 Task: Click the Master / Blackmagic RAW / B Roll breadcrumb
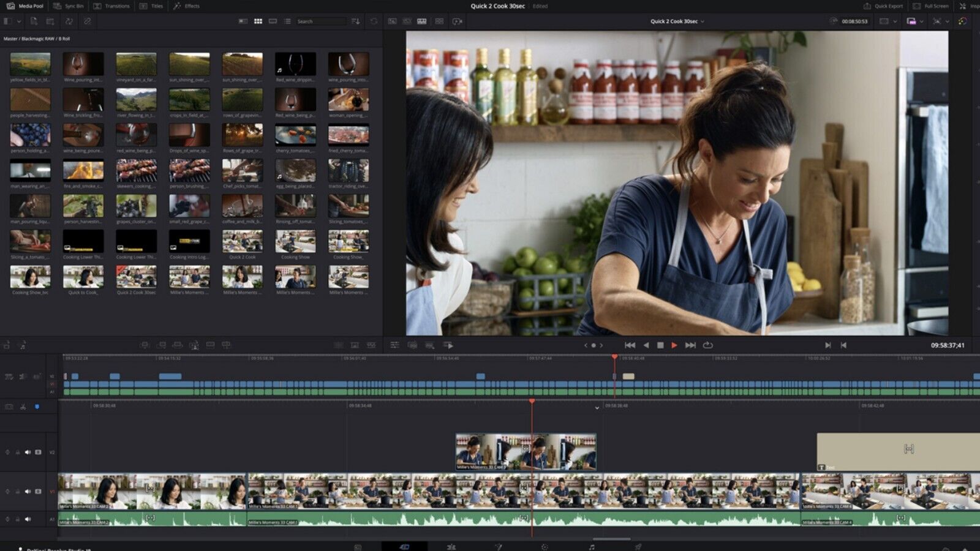[37, 39]
